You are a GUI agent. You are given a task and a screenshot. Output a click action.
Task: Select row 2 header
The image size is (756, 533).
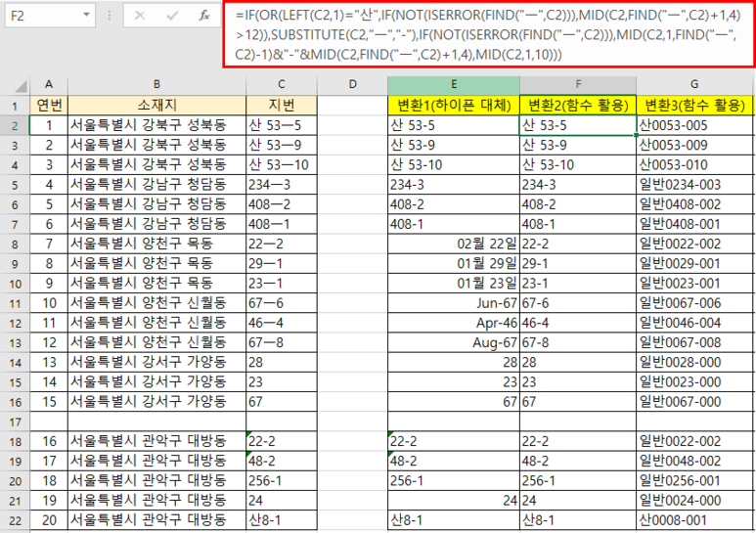coord(15,126)
